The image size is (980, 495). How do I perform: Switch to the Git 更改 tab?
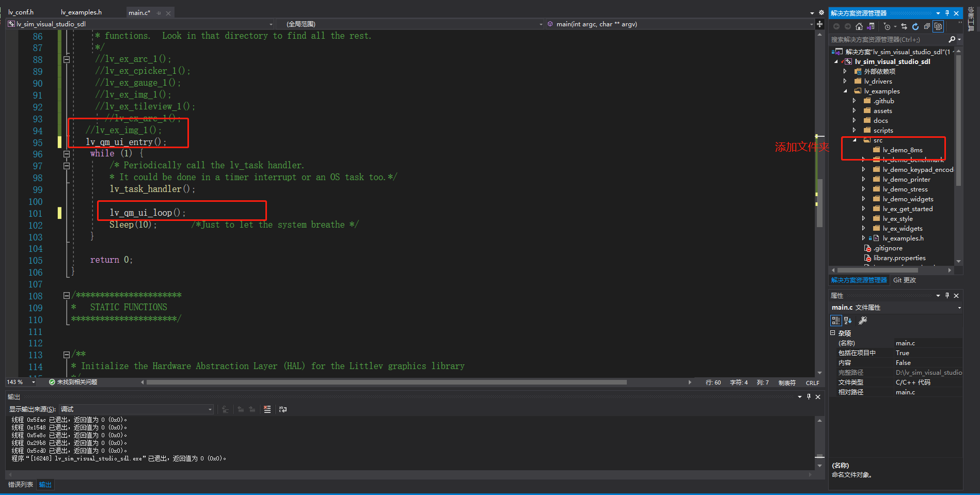[905, 280]
